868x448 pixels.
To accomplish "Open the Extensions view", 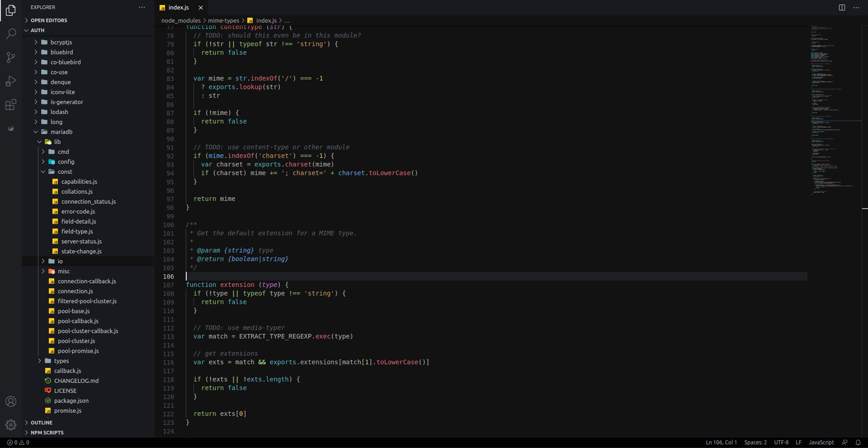I will pos(11,105).
